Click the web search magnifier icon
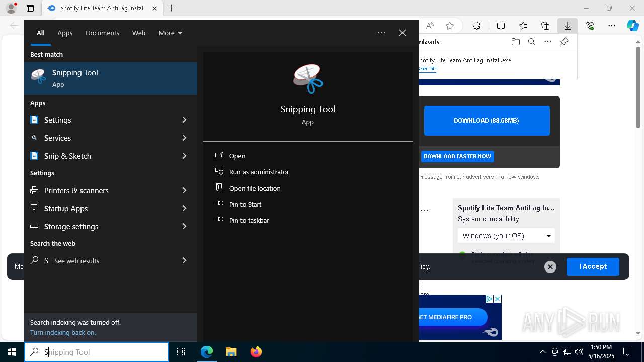This screenshot has width=644, height=362. [34, 260]
